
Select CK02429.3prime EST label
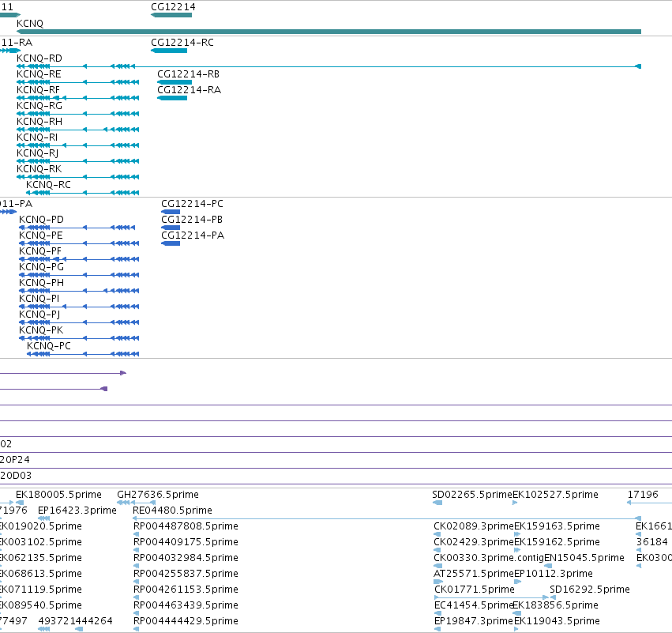pos(474,542)
